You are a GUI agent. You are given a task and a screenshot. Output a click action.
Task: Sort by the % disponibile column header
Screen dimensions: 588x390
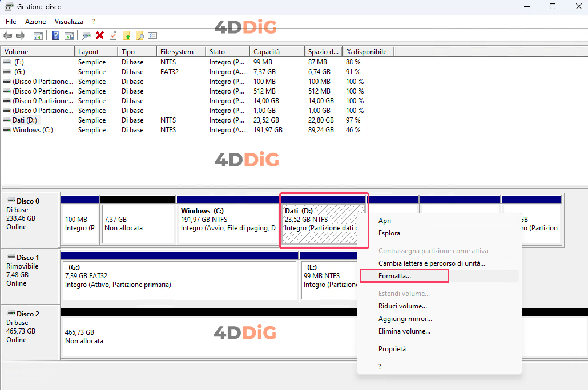coord(368,52)
